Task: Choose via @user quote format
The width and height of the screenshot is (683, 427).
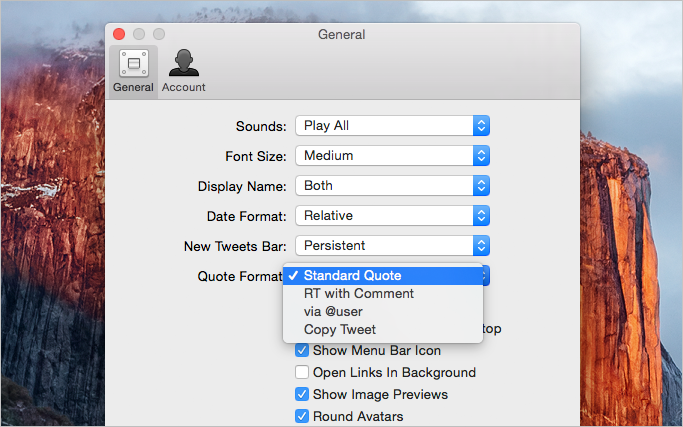Action: point(383,312)
